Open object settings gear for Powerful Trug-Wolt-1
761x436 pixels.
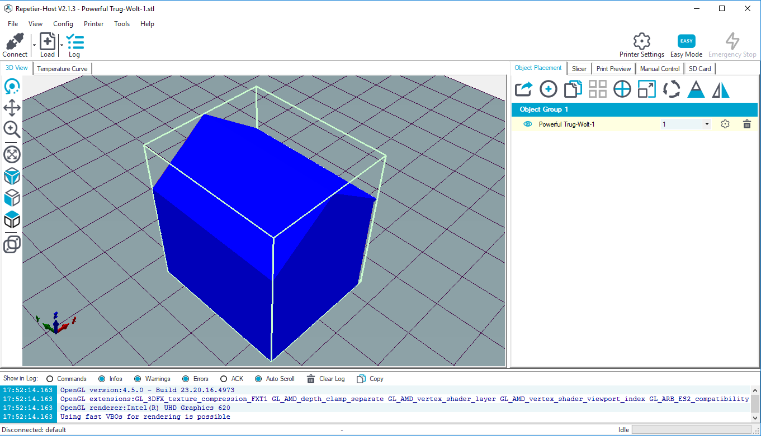click(x=725, y=124)
